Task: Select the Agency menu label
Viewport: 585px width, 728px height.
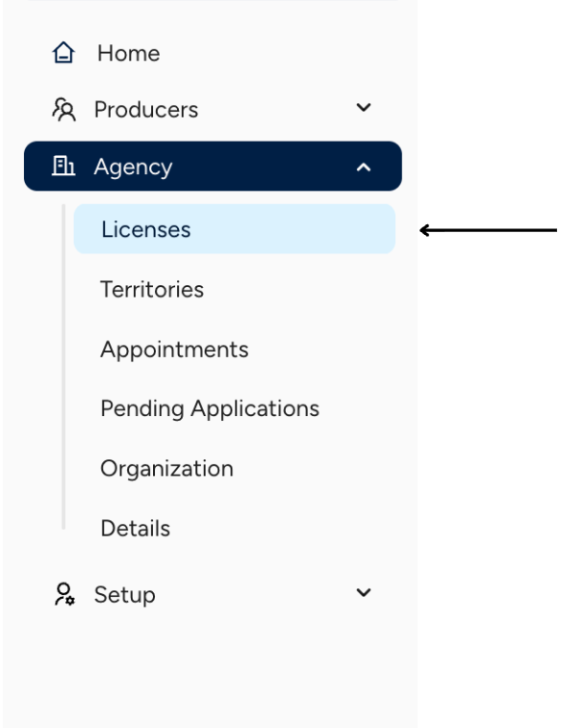Action: click(x=133, y=167)
